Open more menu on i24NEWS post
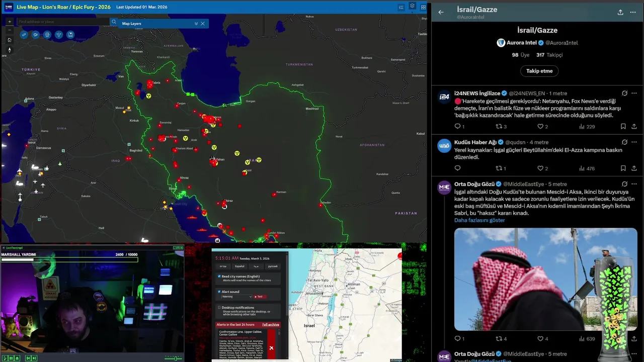Image resolution: width=644 pixels, height=362 pixels. [x=634, y=94]
